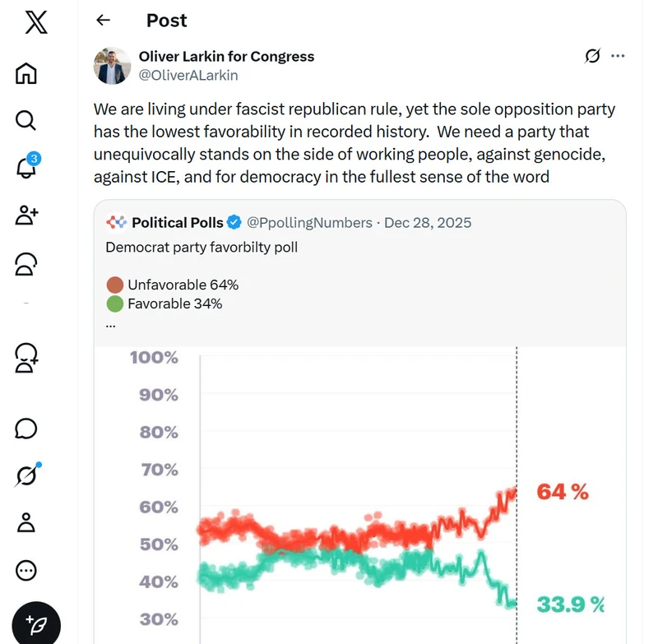The height and width of the screenshot is (644, 658).
Task: Open quoted Political Polls post
Action: point(360,273)
